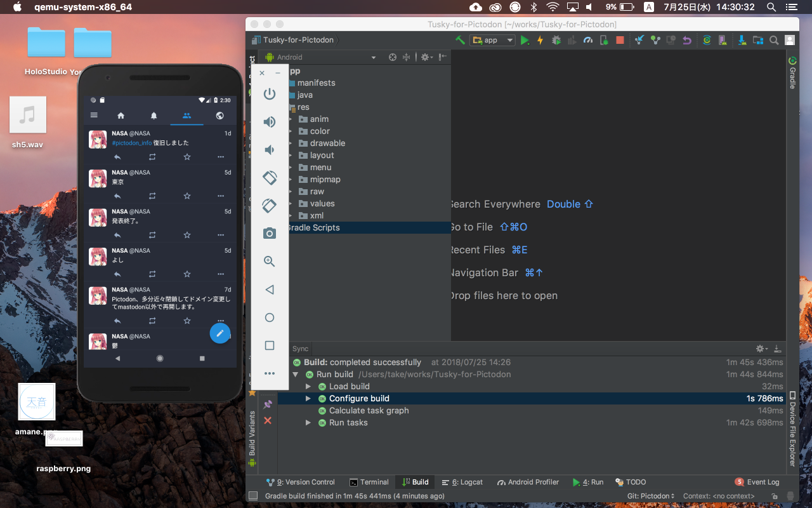Run the app with the green play button

point(525,40)
